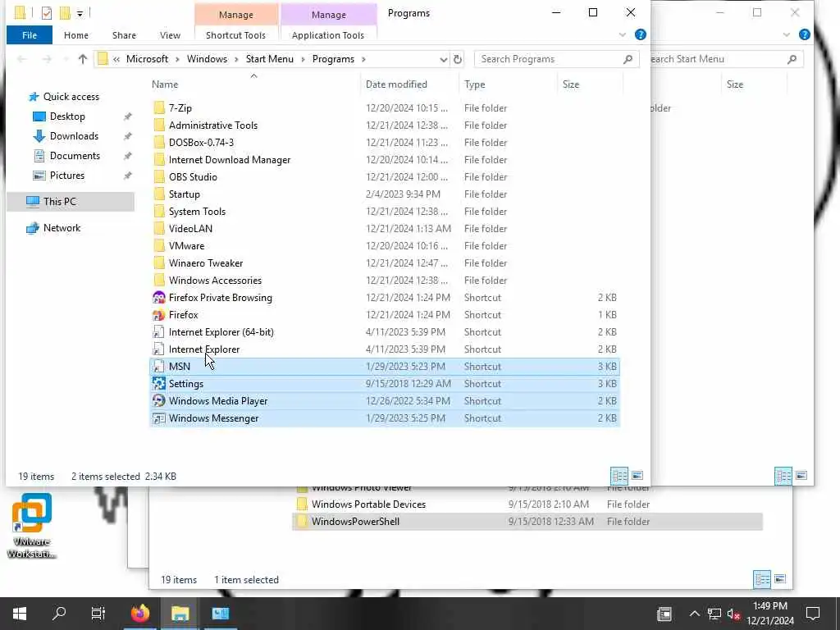Select This PC in navigation pane
This screenshot has width=840, height=630.
[71, 202]
